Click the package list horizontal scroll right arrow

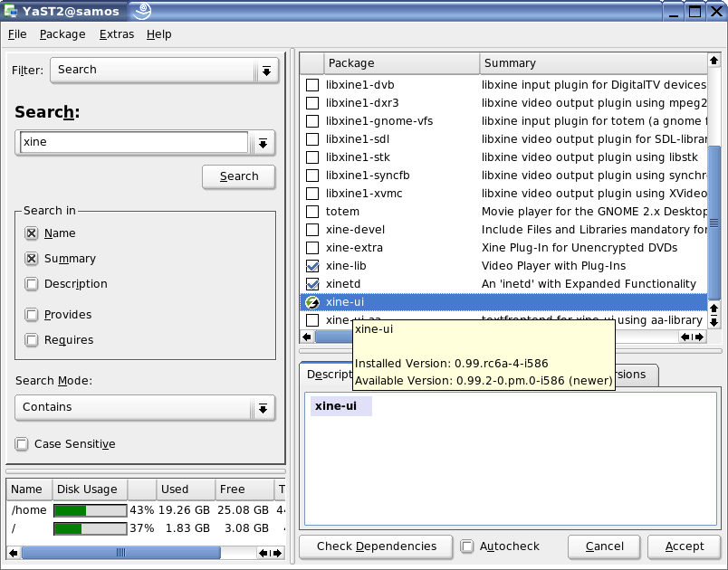(700, 337)
